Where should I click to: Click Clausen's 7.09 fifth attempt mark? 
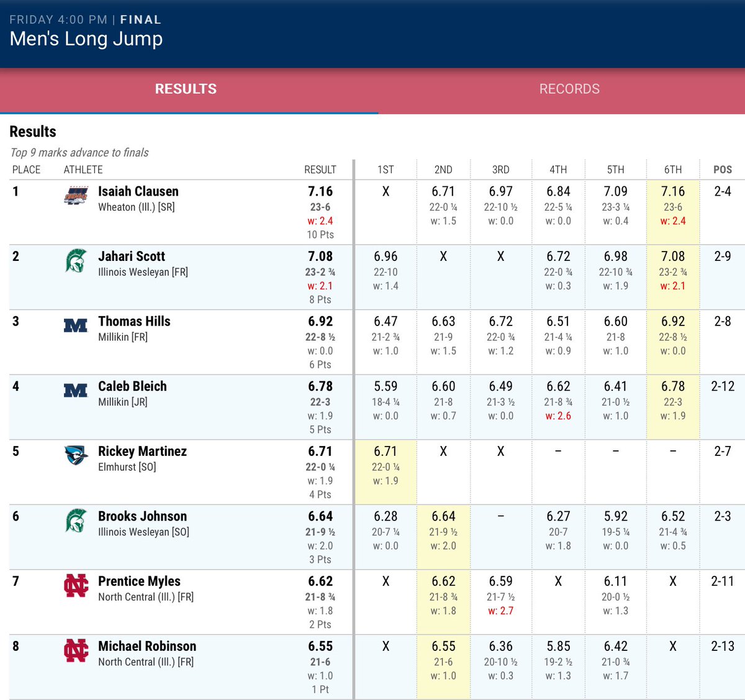(615, 191)
